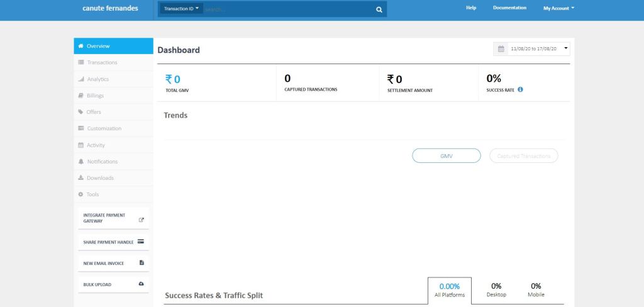
Task: Click the info icon next to Success Rate
Action: (520, 89)
